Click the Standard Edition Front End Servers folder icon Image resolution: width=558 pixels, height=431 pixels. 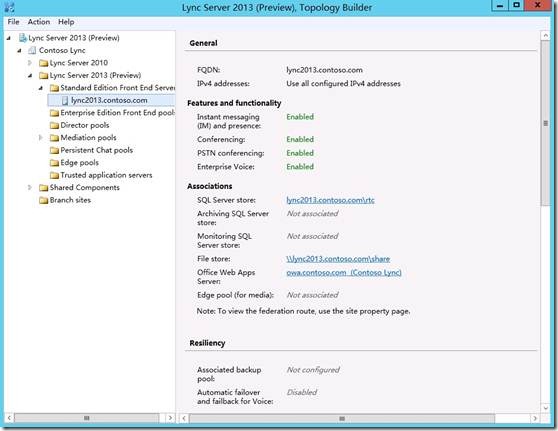54,88
